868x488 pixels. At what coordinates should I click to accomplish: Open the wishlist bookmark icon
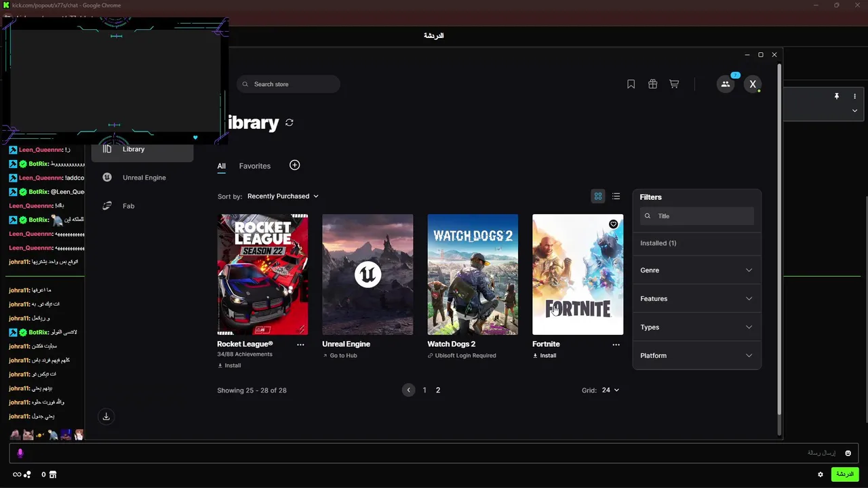631,84
